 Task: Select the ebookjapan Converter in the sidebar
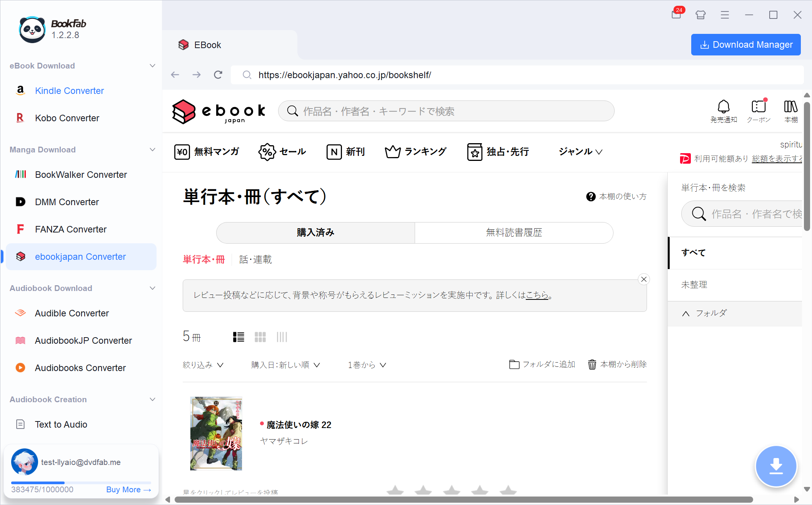click(80, 256)
